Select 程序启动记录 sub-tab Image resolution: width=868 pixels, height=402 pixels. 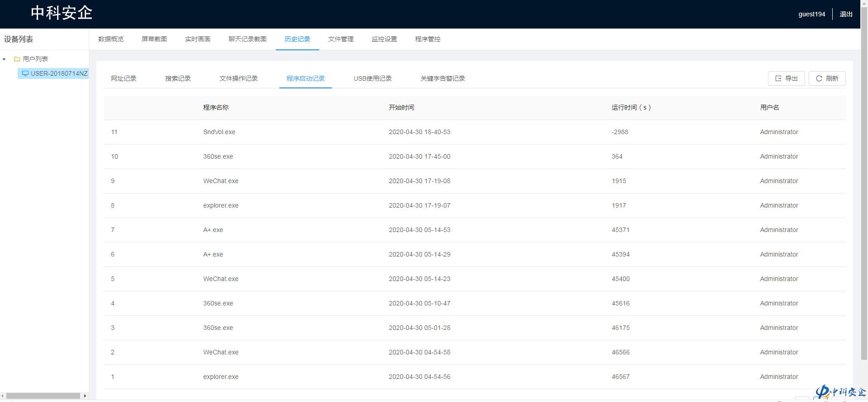point(306,78)
